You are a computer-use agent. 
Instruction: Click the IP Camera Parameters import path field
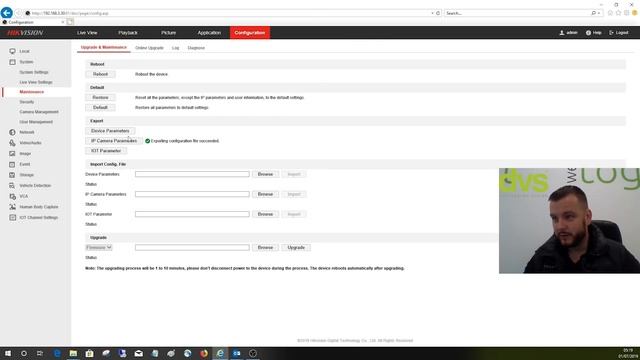[192, 194]
